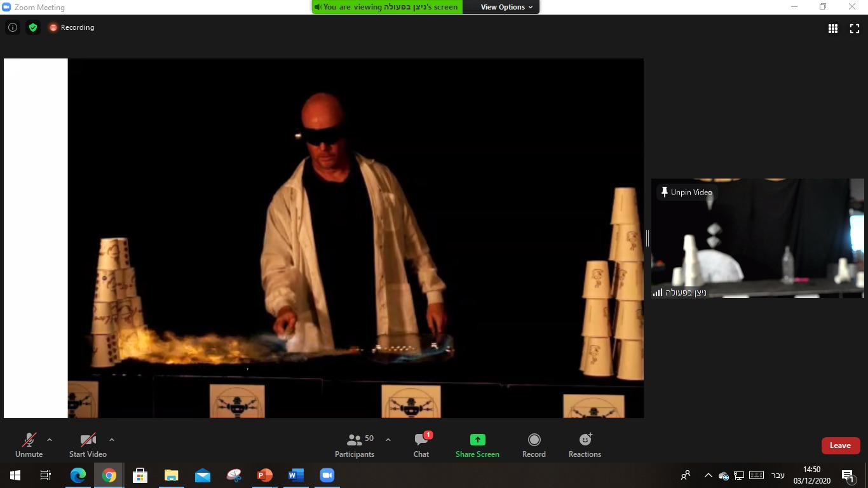Screen dimensions: 868x488
Task: Open the touch keyboard tray icon
Action: click(756, 475)
